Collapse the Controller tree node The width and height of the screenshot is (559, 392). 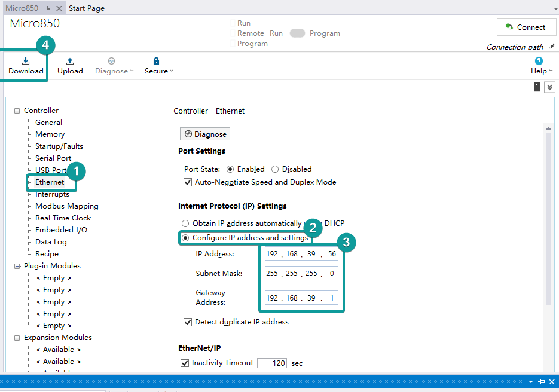[x=17, y=111]
